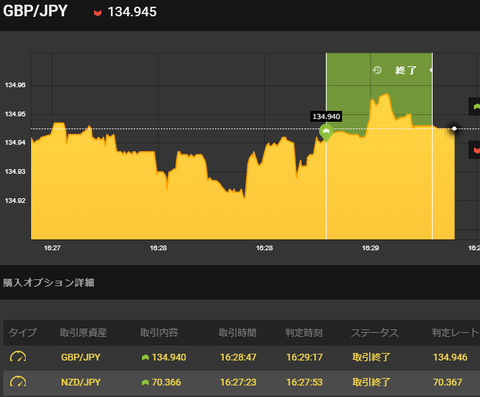Click the 取引時間 column header
480x397 pixels.
tap(237, 332)
